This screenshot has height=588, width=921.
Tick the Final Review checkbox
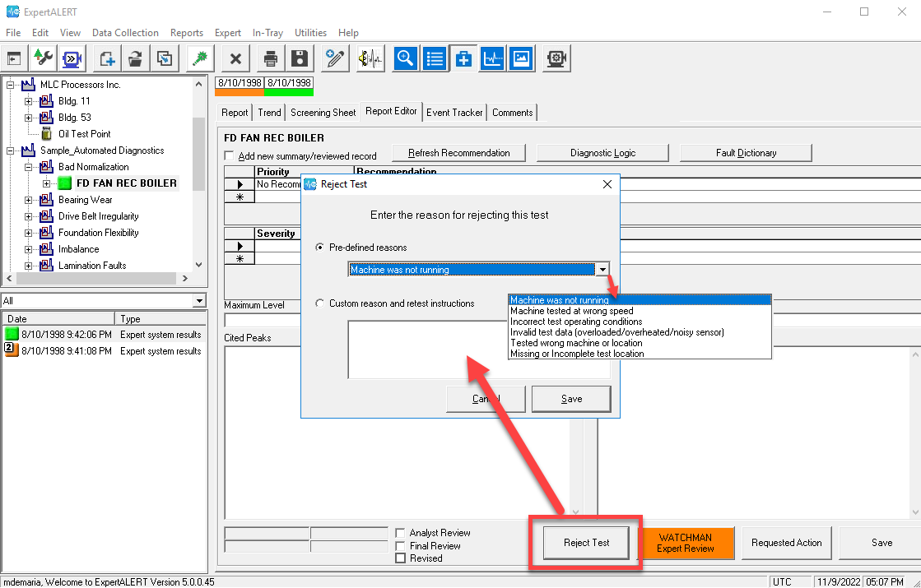coord(400,546)
